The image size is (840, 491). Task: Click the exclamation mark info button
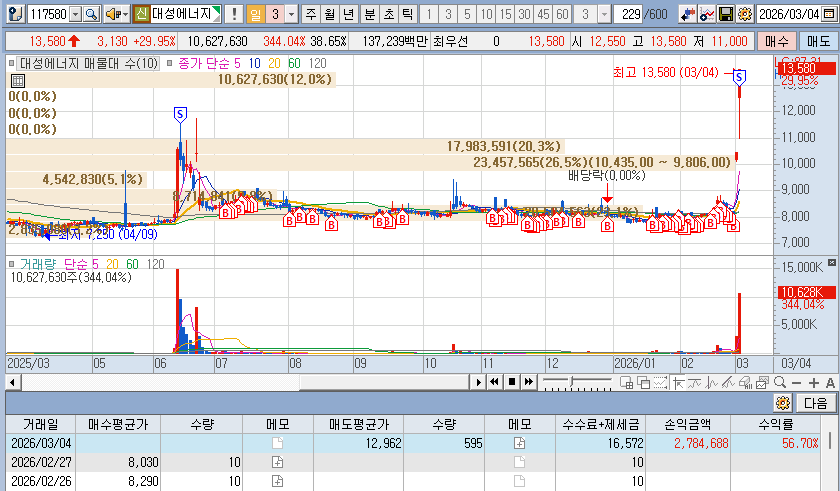[x=234, y=14]
